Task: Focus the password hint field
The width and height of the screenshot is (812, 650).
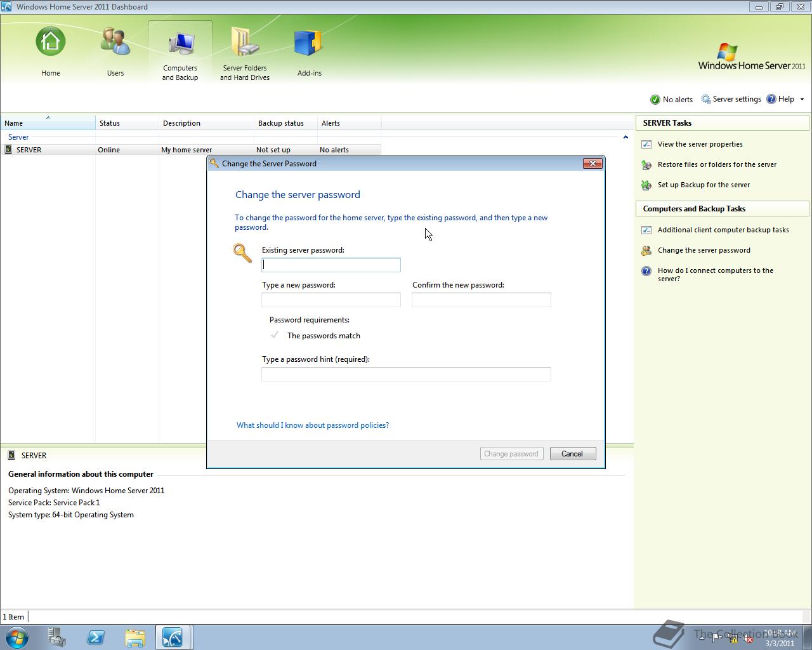Action: tap(406, 374)
